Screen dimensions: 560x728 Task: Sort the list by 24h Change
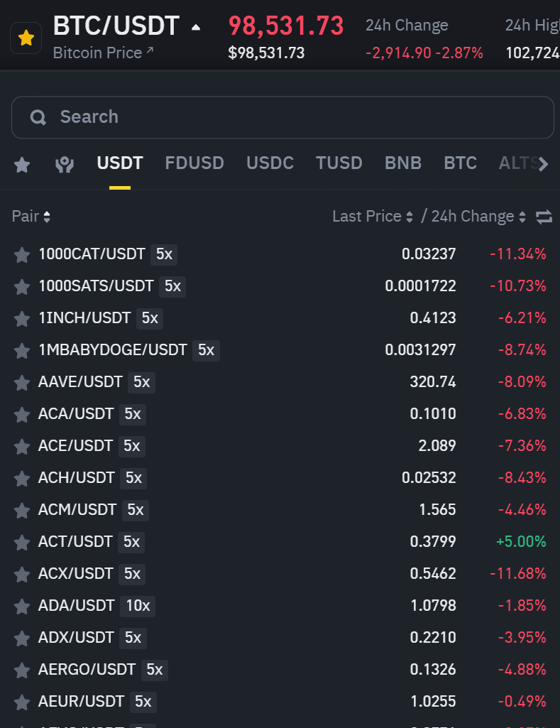click(x=478, y=217)
